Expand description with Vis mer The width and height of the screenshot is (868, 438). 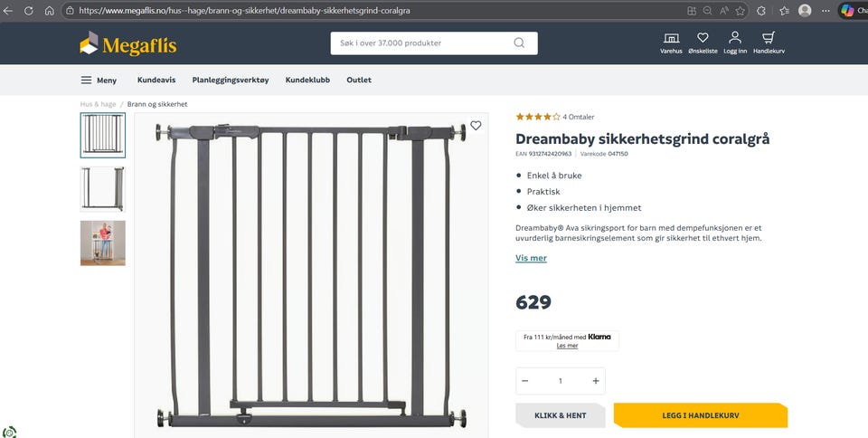tap(531, 258)
